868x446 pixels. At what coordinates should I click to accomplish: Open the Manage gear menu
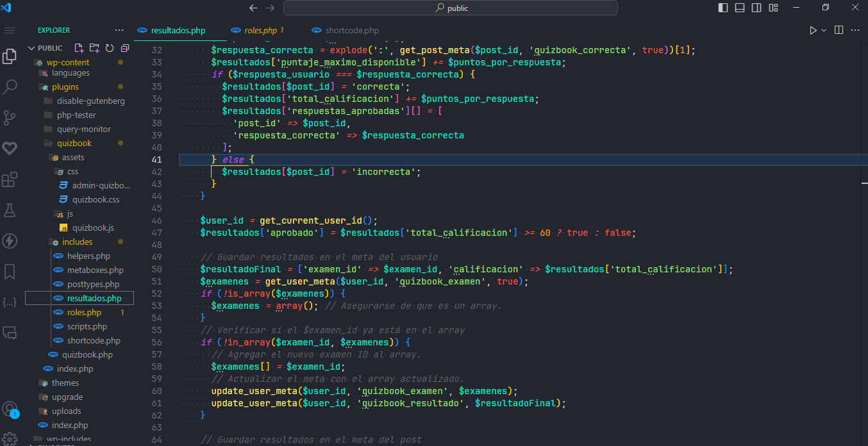point(10,439)
